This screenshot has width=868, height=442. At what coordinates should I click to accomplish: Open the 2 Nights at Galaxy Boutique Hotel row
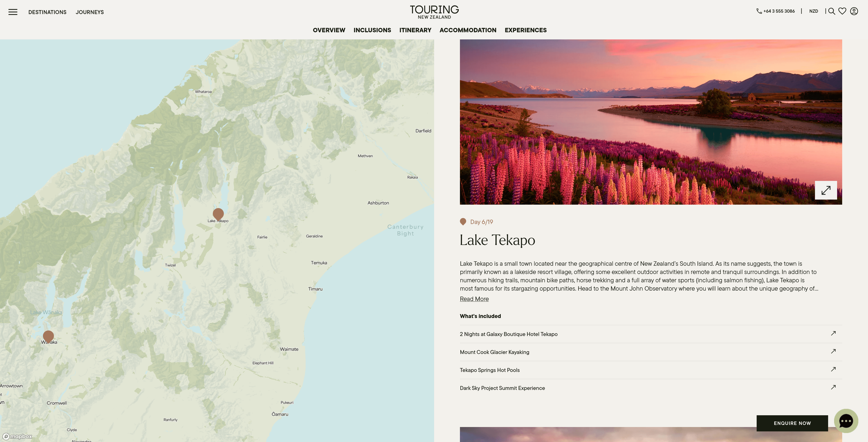pos(651,334)
